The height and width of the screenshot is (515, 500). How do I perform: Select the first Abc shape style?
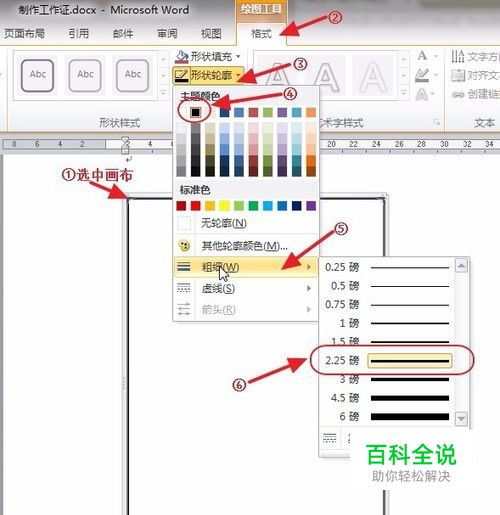tap(37, 75)
